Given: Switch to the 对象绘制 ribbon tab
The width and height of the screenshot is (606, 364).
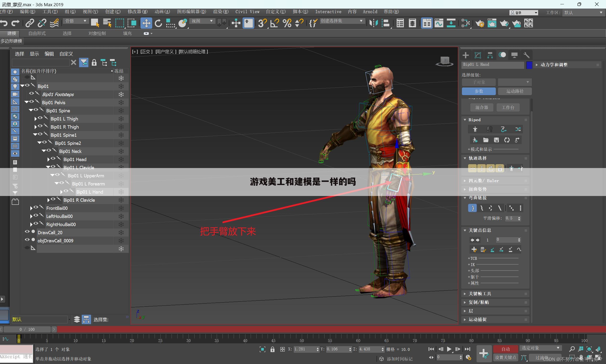Looking at the screenshot, I should tap(97, 33).
